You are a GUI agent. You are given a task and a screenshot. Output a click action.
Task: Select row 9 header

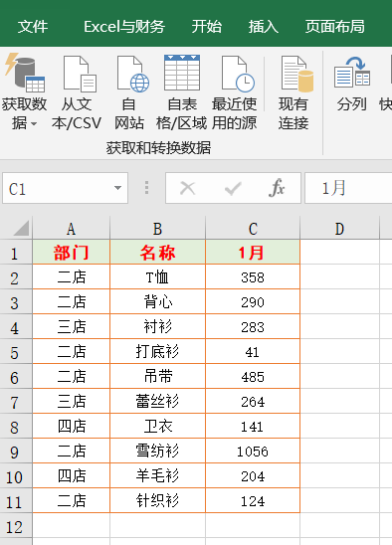(16, 451)
